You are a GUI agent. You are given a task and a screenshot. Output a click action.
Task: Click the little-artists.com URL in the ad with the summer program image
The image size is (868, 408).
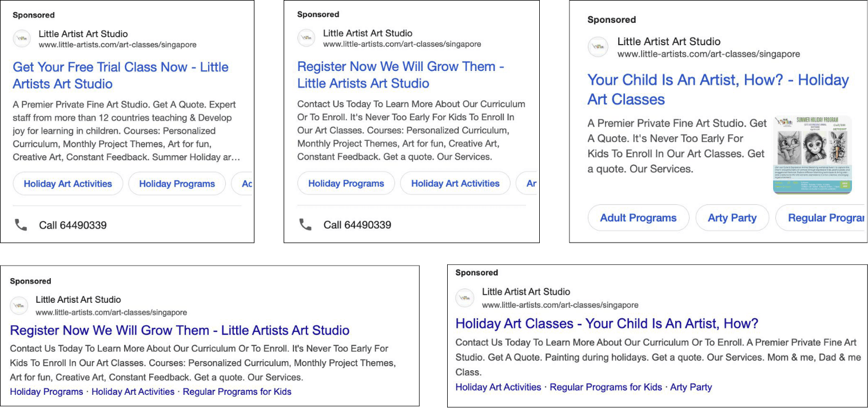pos(708,54)
